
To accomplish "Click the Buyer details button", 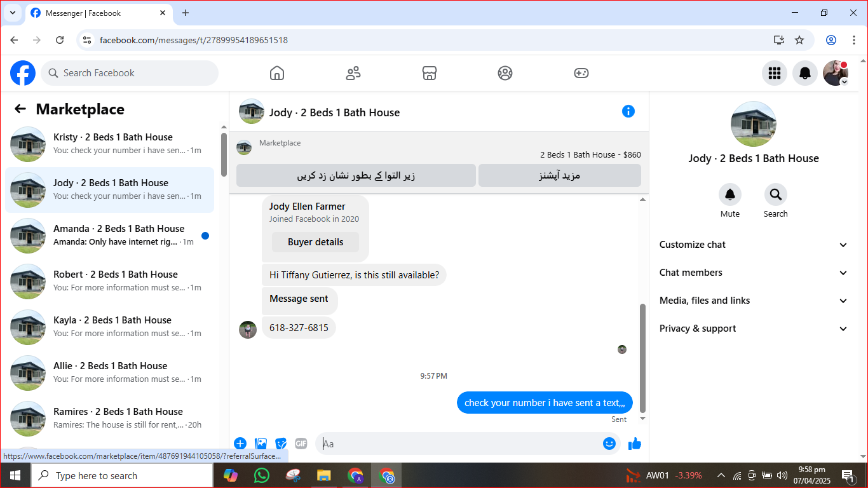I will click(x=315, y=242).
